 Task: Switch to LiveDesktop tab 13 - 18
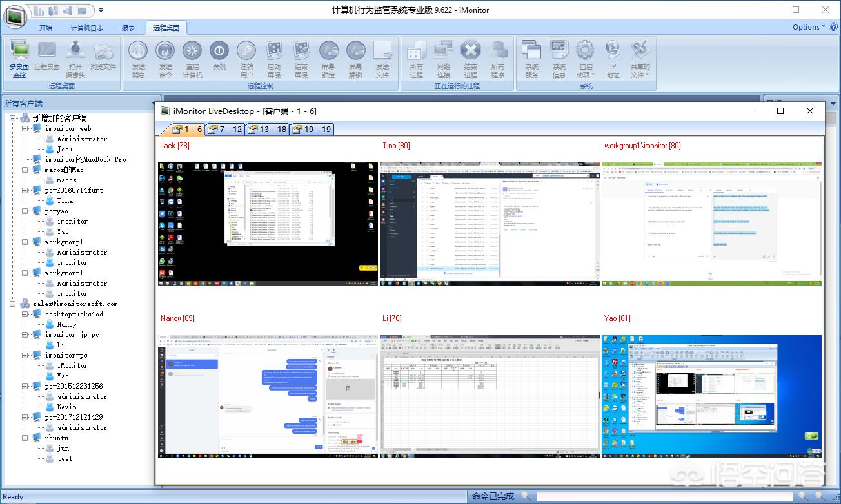point(267,130)
